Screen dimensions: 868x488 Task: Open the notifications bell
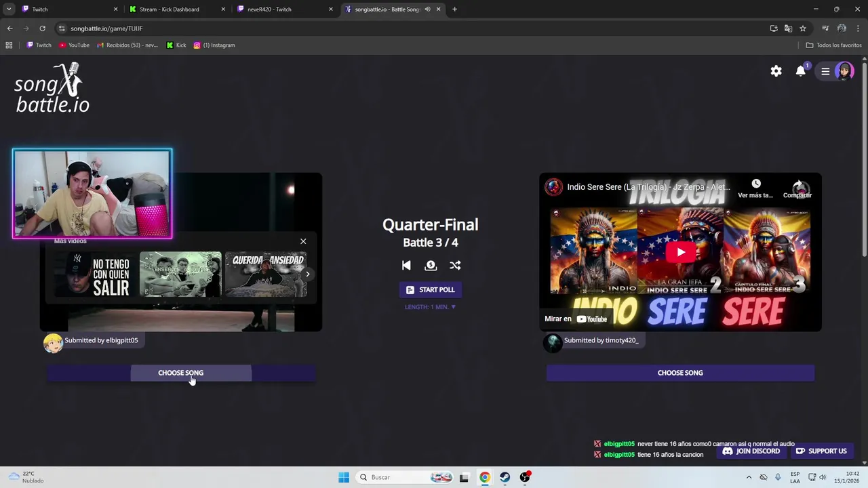click(801, 71)
